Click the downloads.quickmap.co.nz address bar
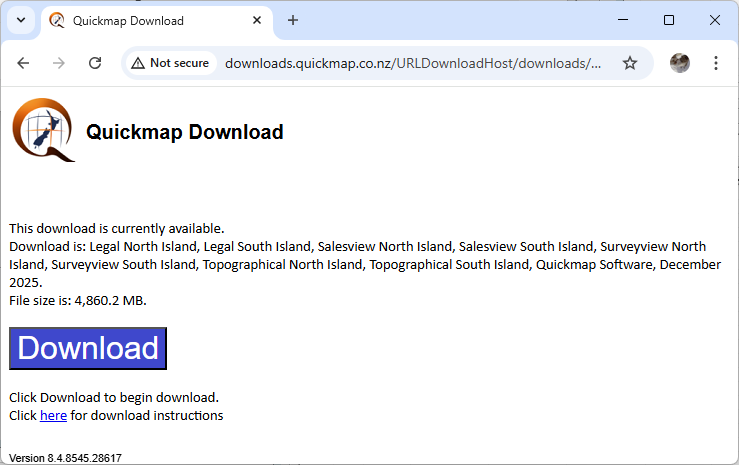Viewport: 739px width, 465px height. tap(412, 63)
